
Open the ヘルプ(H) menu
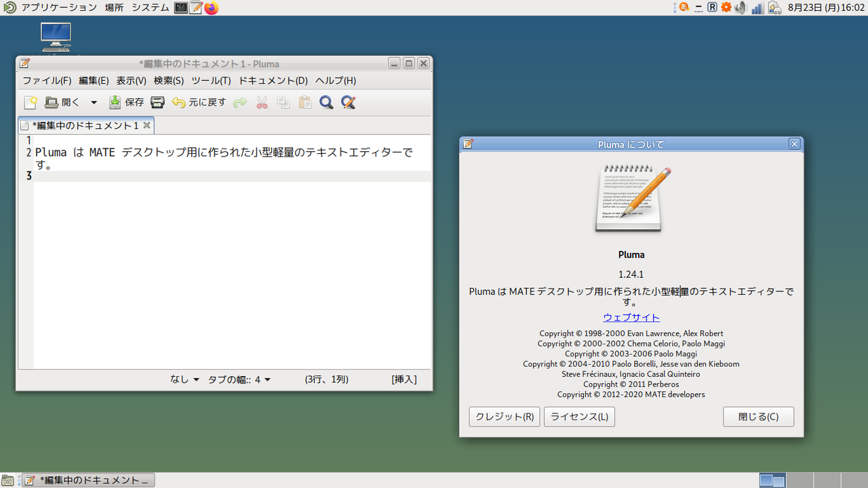(335, 80)
